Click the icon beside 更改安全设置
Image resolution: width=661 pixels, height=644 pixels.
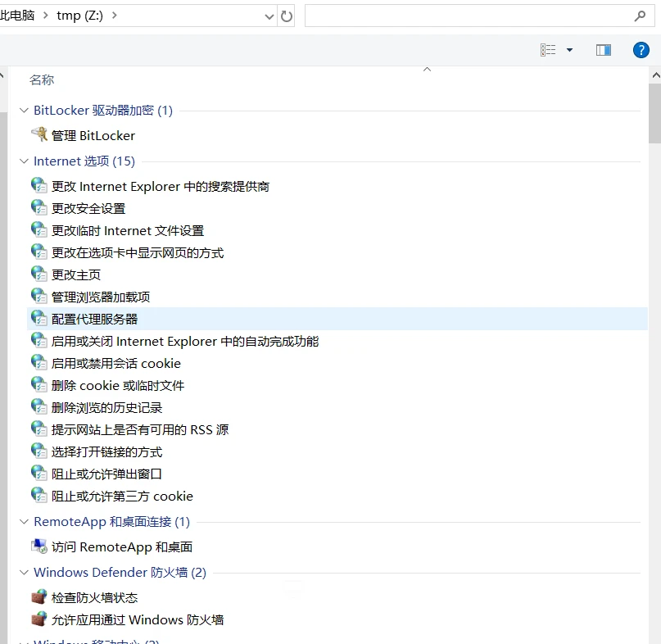pyautogui.click(x=39, y=207)
